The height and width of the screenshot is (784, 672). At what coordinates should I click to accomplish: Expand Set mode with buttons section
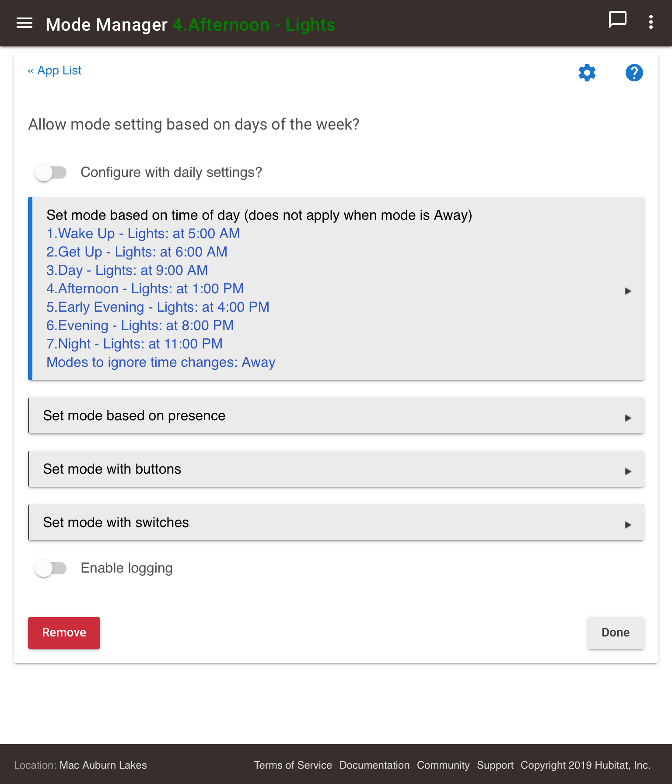coord(336,469)
